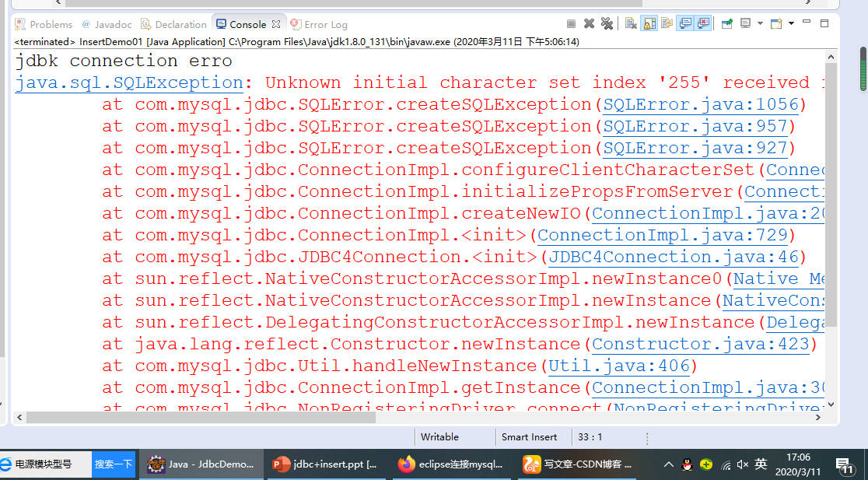Screen dimensions: 868x480
Task: Toggle Word Wrap in console
Action: (x=667, y=24)
